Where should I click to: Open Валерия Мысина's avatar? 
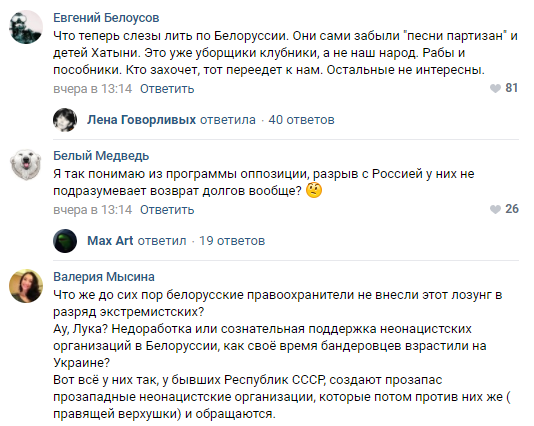pos(26,286)
